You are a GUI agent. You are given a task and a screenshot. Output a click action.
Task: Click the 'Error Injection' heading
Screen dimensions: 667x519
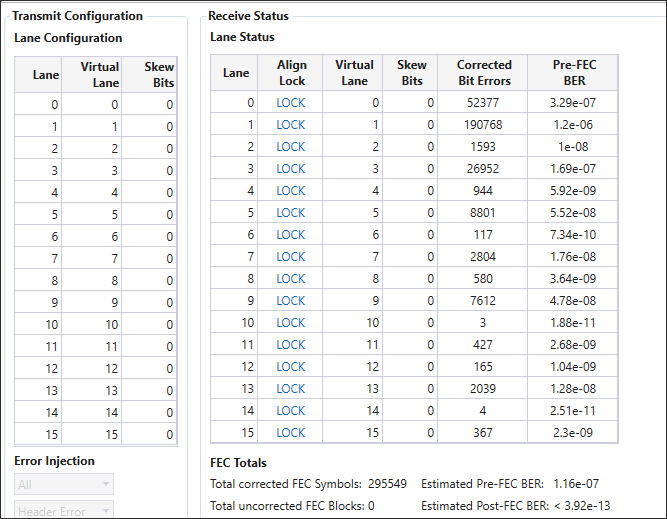pos(54,461)
